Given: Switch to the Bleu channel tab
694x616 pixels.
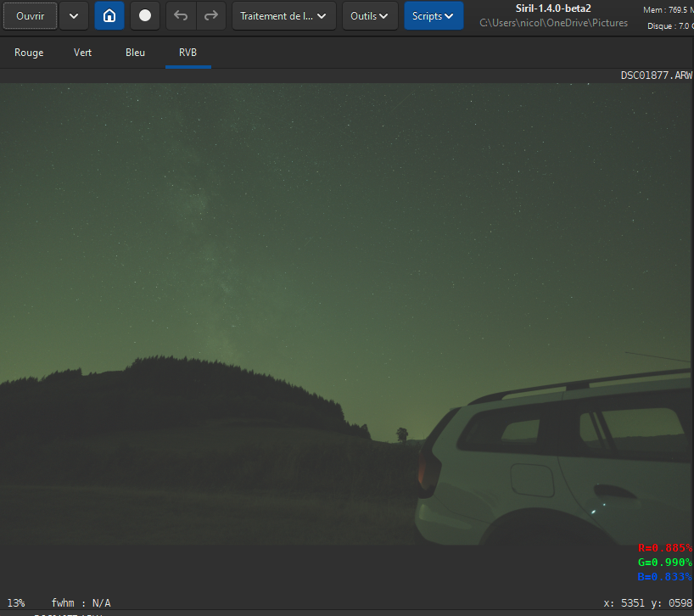Looking at the screenshot, I should point(135,53).
